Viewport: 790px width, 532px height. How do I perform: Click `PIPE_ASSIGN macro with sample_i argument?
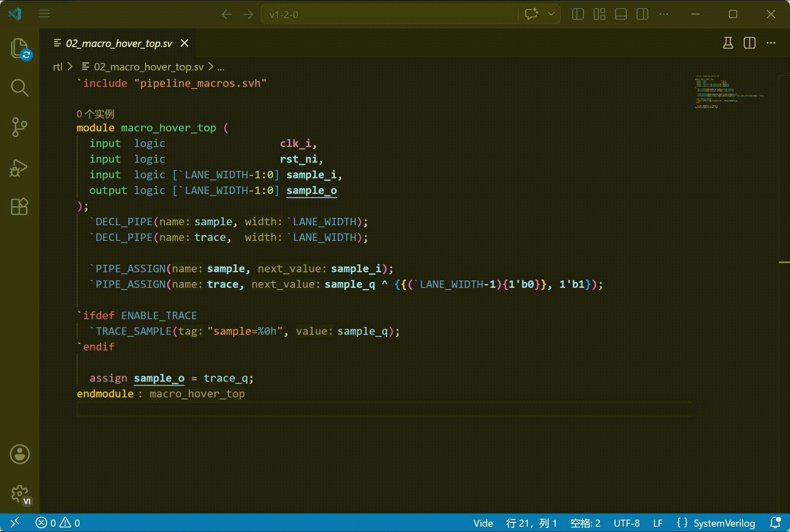[128, 269]
